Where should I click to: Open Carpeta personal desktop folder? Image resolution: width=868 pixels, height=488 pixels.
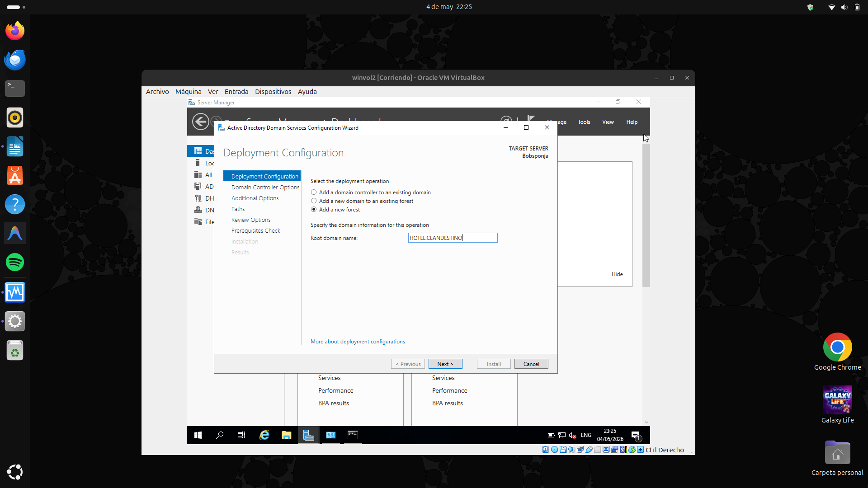837,458
